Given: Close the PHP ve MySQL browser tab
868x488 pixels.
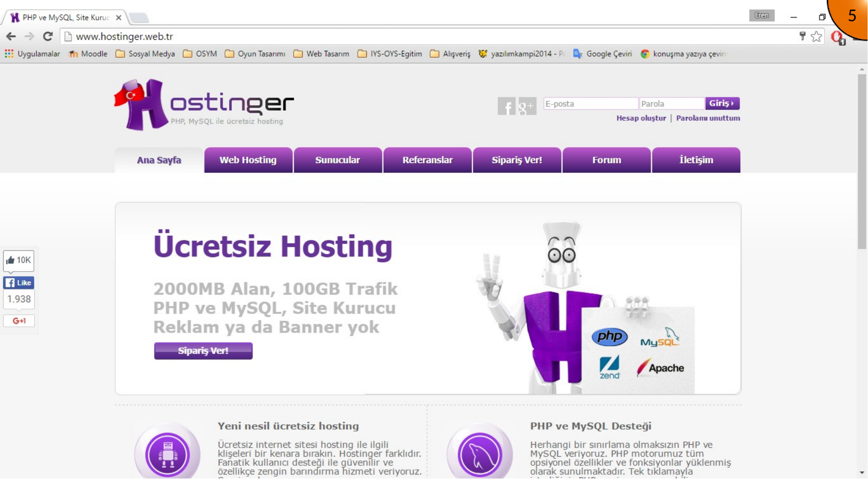Looking at the screenshot, I should (x=118, y=18).
